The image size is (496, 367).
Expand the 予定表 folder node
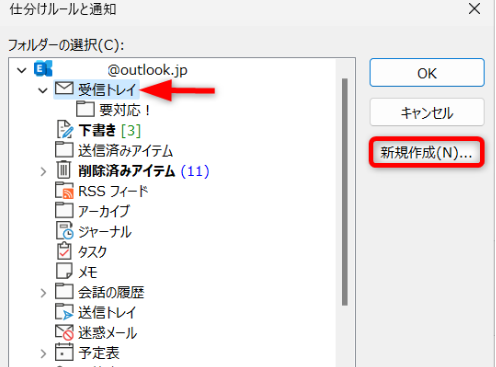(x=43, y=354)
